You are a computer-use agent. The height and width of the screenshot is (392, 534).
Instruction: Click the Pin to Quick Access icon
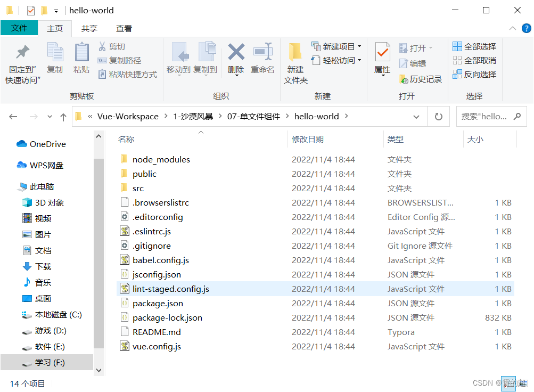coord(23,52)
